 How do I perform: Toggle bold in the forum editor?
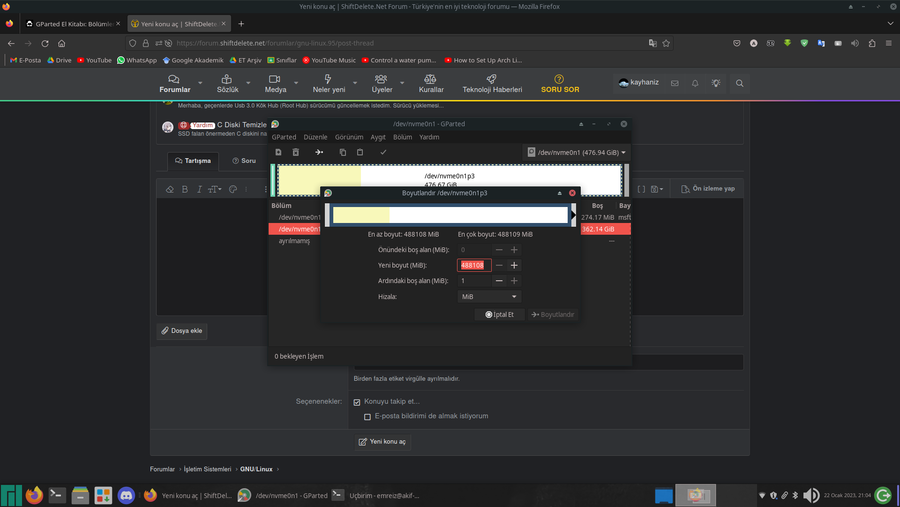coord(185,189)
